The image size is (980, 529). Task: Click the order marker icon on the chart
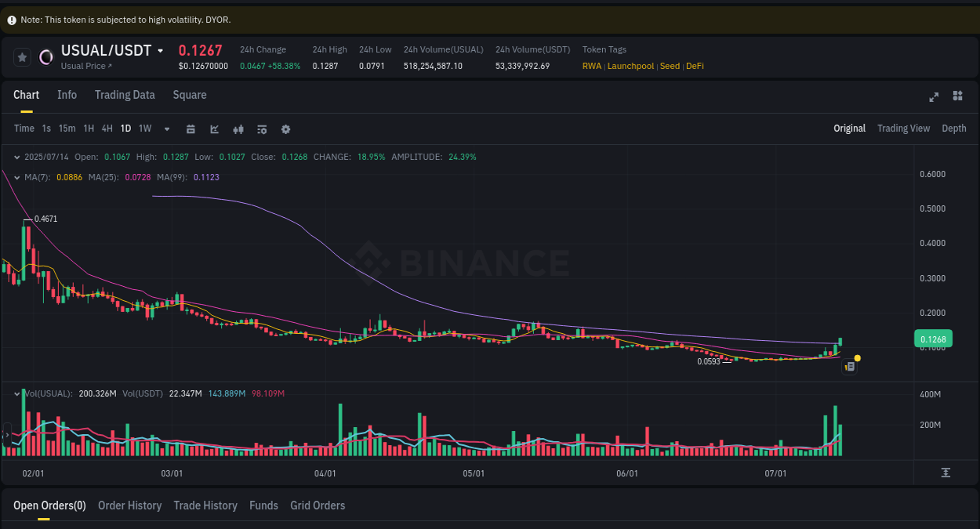point(849,366)
